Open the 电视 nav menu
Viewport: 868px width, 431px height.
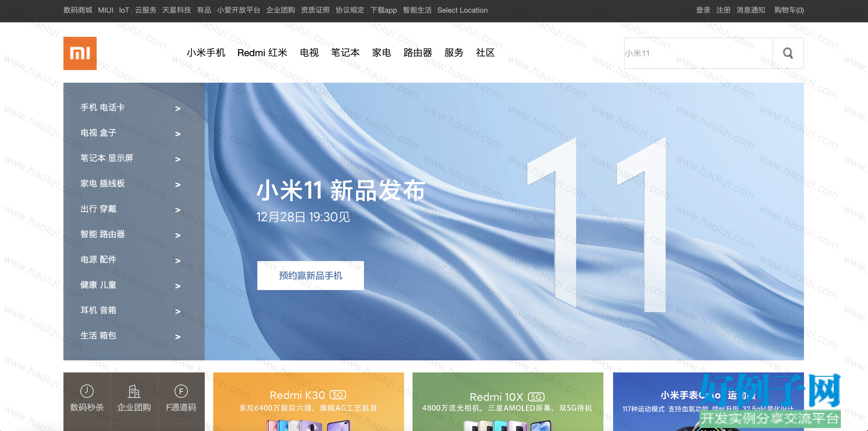tap(309, 53)
